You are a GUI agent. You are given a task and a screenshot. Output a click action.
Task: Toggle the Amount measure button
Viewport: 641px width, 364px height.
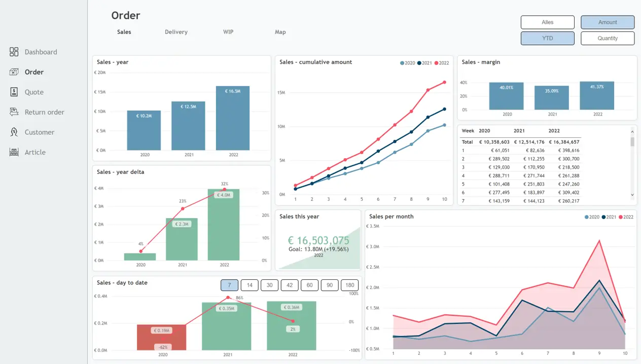pyautogui.click(x=608, y=22)
